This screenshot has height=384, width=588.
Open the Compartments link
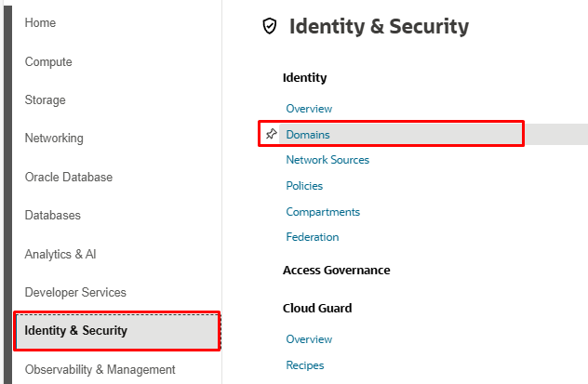(x=323, y=212)
